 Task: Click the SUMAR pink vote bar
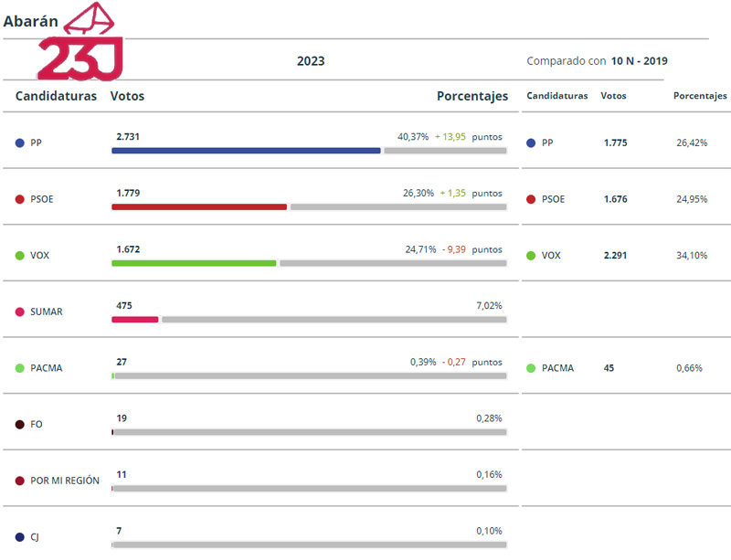[135, 320]
